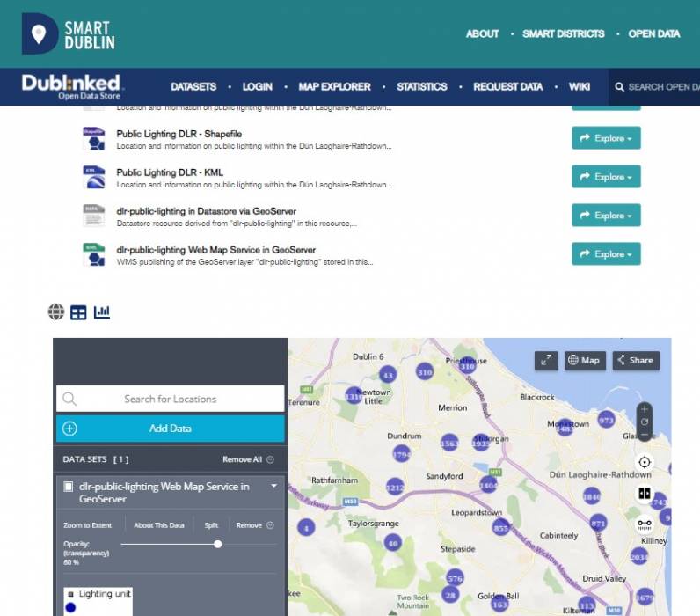Select the distance measure tool
The width and height of the screenshot is (700, 616).
click(x=645, y=524)
